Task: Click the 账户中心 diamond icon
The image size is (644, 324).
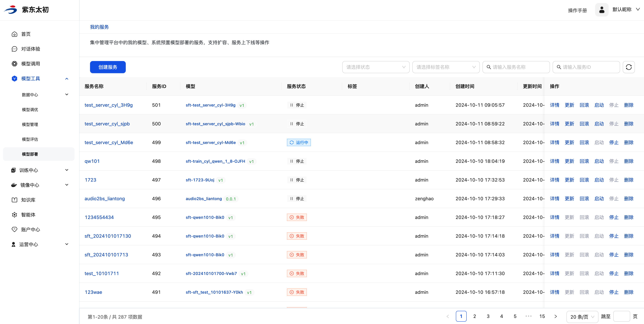Action: [x=14, y=229]
